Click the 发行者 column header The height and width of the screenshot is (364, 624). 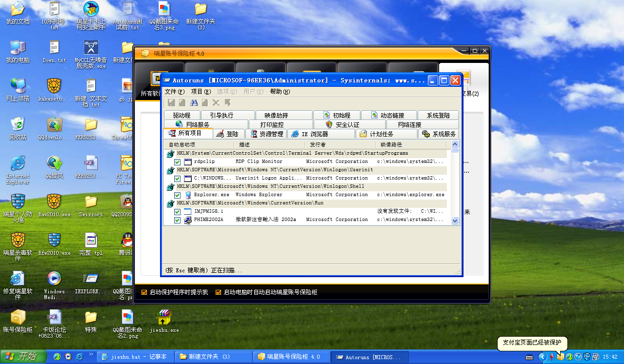(x=340, y=144)
